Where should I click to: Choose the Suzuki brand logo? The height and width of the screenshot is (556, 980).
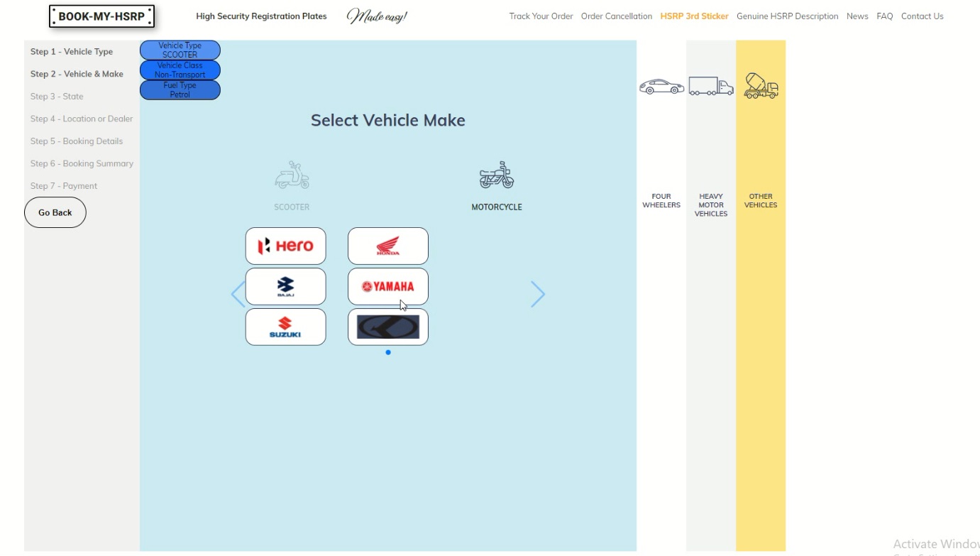tap(285, 327)
